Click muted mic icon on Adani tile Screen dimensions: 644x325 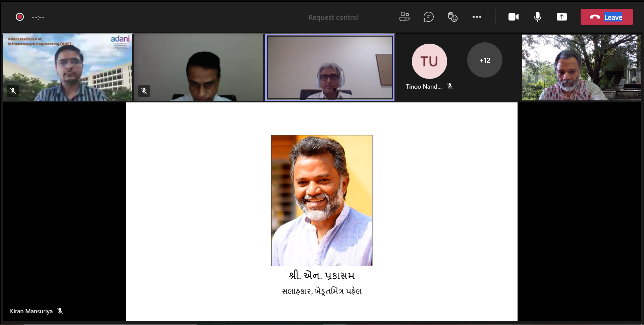tap(13, 91)
